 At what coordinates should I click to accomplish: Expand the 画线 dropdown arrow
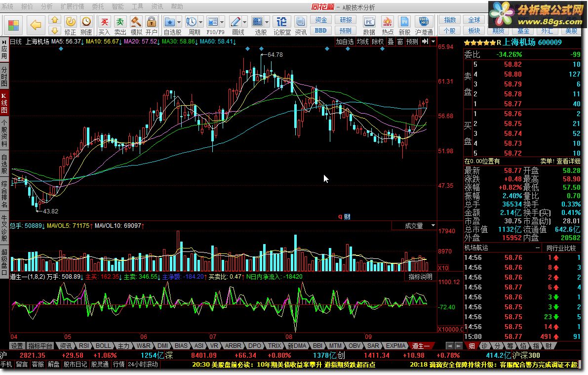(244, 22)
